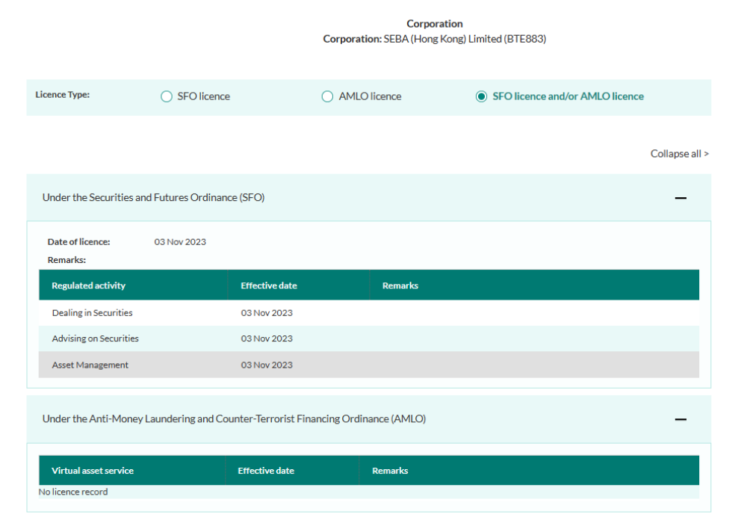Select the AMLO licence radio button
Image resolution: width=750 pixels, height=529 pixels.
click(x=327, y=97)
